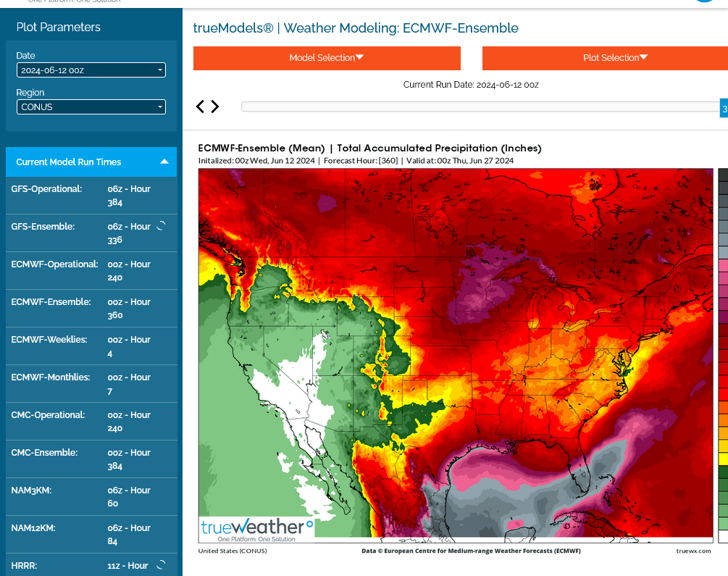Click the GFS-Operational 06z Hour 384 value
The height and width of the screenshot is (576, 728).
[129, 196]
